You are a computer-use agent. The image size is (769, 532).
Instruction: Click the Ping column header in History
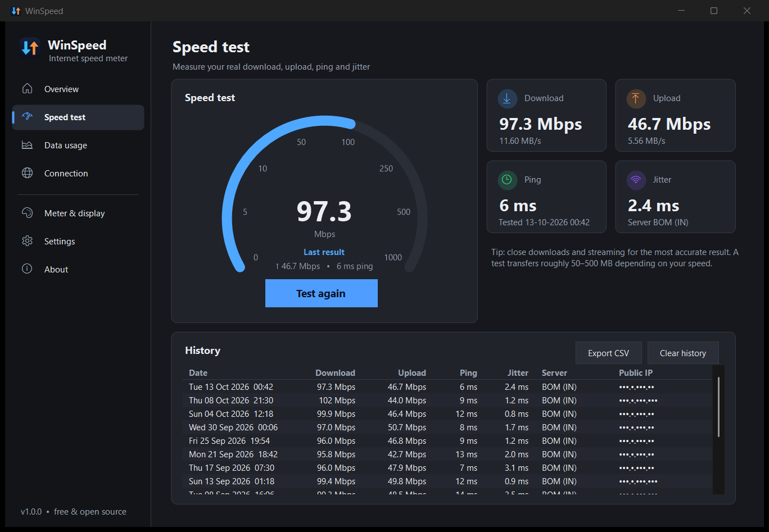468,373
